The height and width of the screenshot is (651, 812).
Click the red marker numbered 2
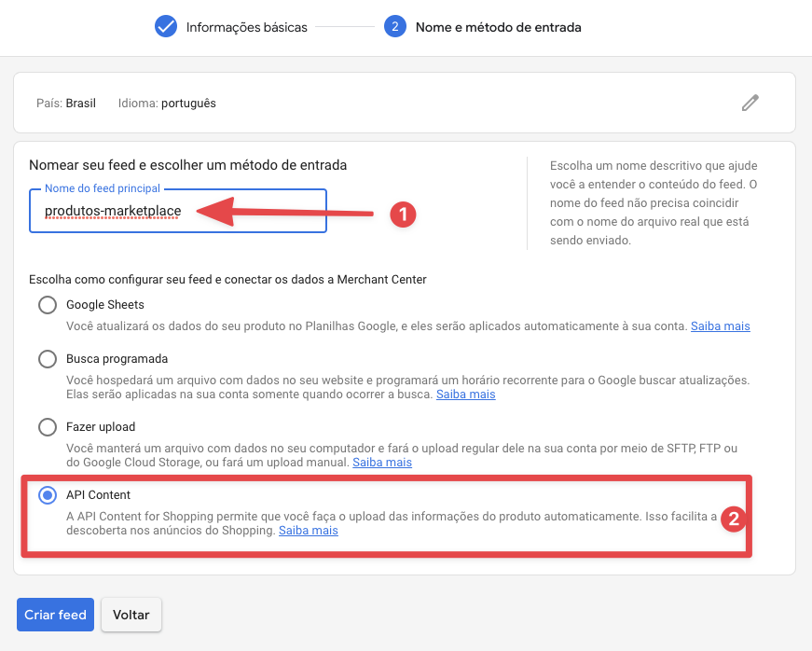734,520
